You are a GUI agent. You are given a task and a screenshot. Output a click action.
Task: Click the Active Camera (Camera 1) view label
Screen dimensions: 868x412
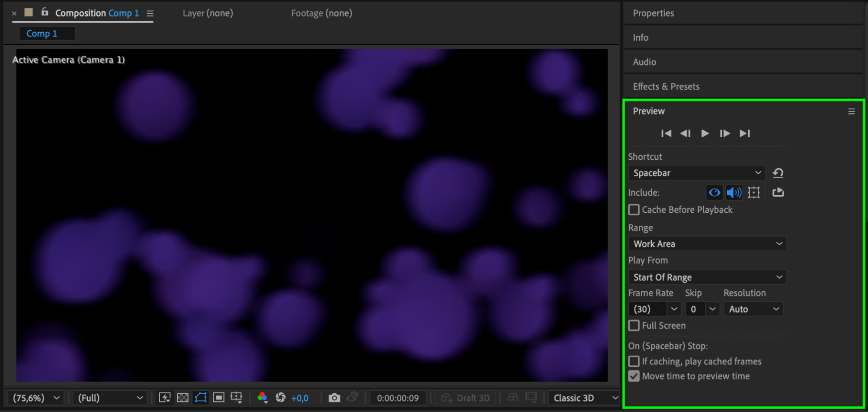pos(69,60)
